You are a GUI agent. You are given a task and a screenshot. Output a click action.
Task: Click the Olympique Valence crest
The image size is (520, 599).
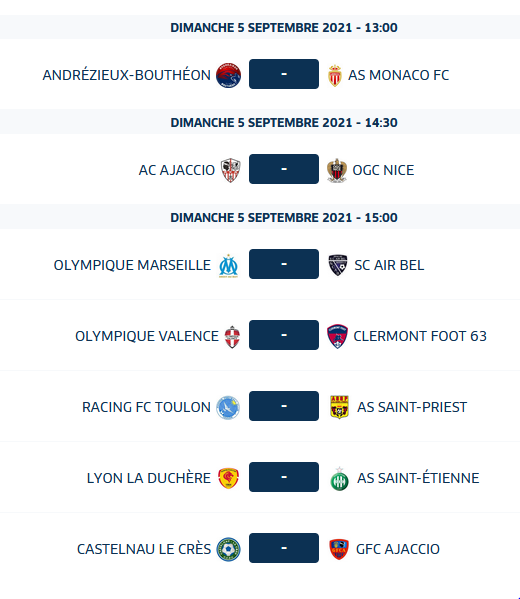pyautogui.click(x=232, y=336)
